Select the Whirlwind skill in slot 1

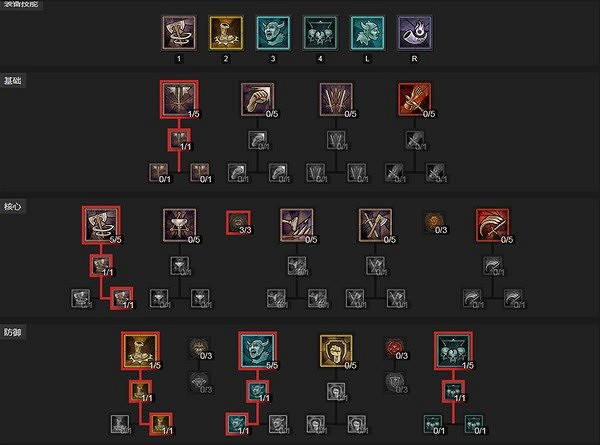pyautogui.click(x=179, y=33)
